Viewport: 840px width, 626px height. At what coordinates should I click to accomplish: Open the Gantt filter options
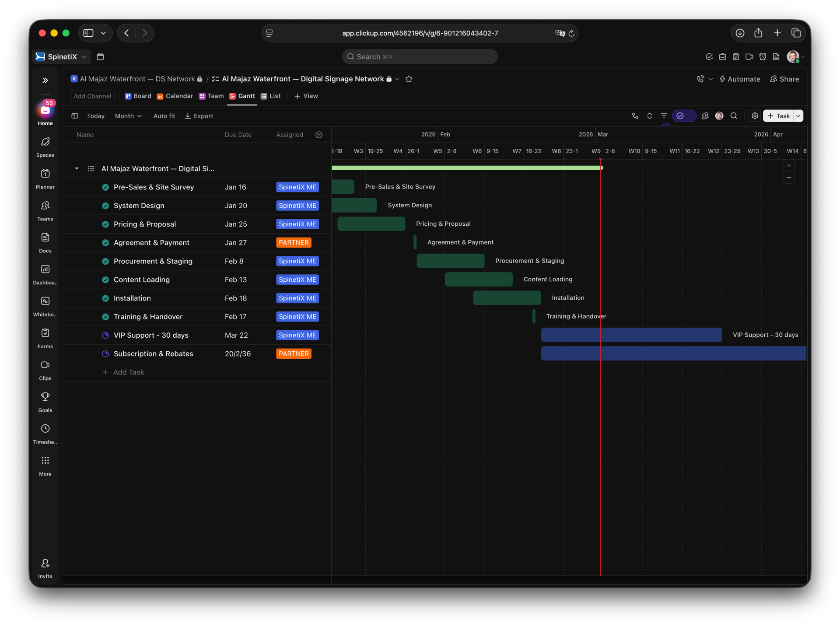click(x=664, y=116)
